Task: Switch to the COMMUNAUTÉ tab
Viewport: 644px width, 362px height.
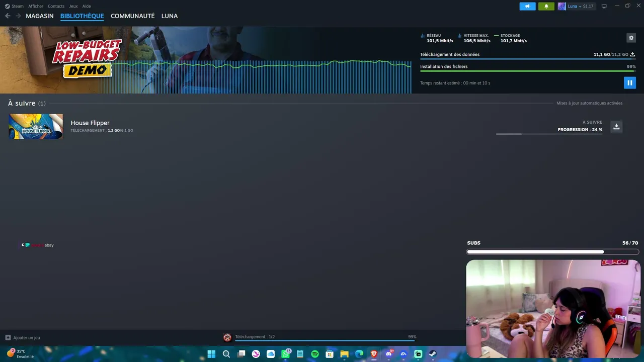Action: click(x=133, y=16)
